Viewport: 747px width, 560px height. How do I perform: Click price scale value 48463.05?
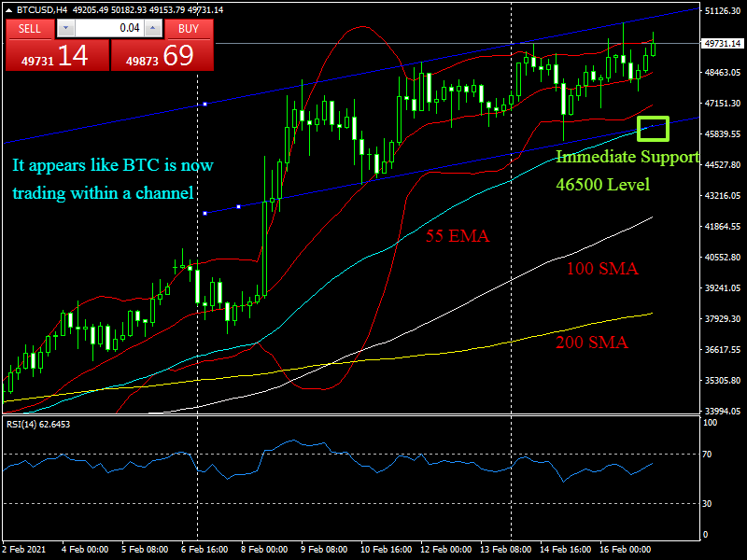(x=723, y=73)
